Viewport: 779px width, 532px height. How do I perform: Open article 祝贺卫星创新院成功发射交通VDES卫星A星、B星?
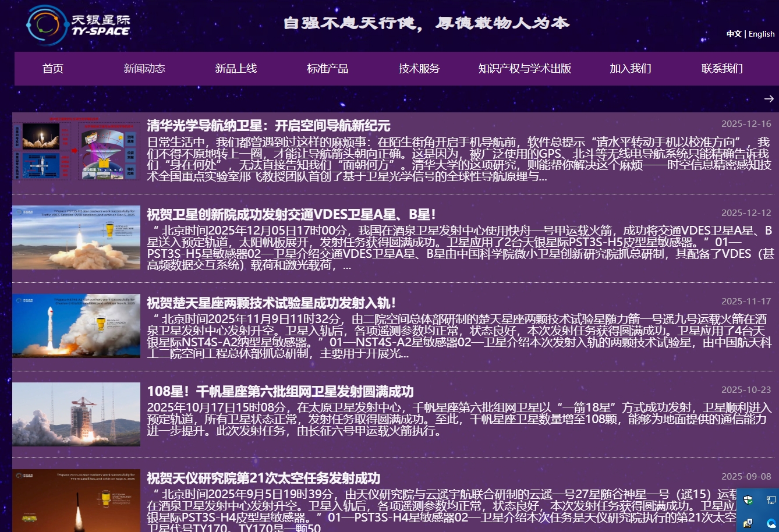coord(291,214)
